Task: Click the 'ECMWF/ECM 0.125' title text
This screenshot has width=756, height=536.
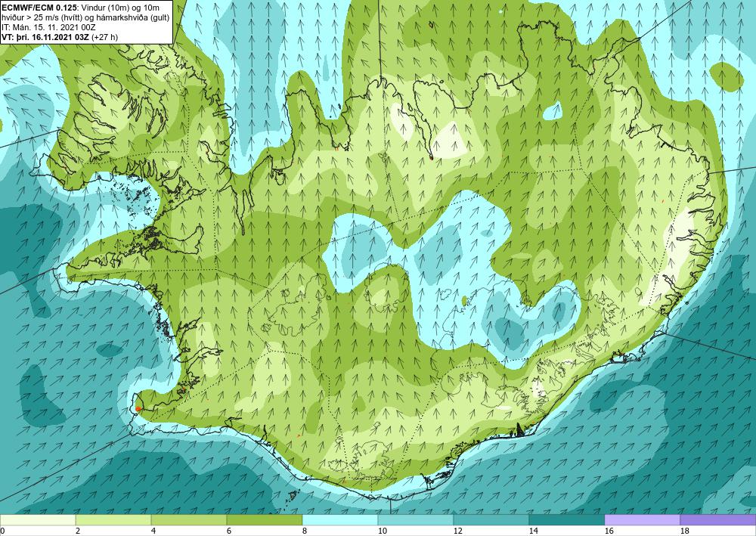Action: point(39,8)
